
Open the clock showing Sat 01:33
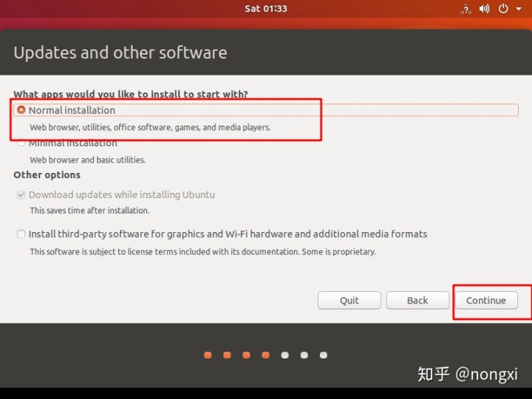coord(266,8)
